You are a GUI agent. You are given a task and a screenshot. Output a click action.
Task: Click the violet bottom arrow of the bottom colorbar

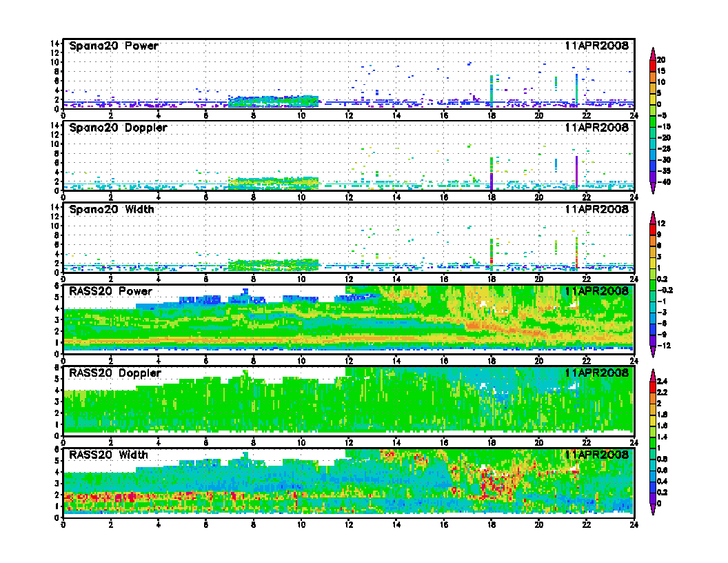click(x=653, y=510)
